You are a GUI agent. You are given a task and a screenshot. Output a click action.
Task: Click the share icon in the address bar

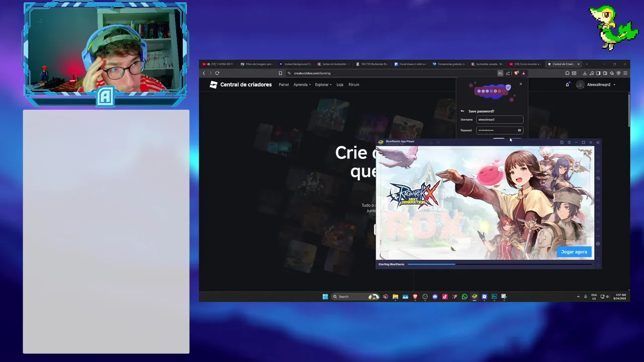(x=508, y=73)
